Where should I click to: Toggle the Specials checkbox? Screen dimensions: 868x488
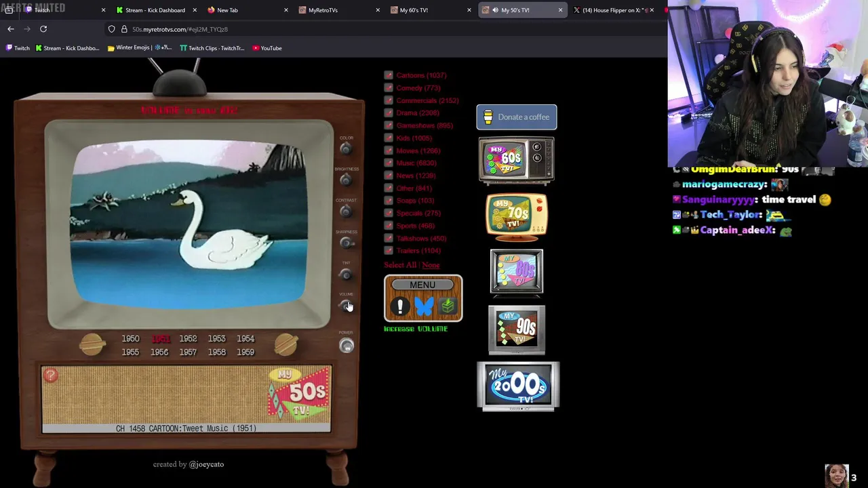pyautogui.click(x=389, y=213)
